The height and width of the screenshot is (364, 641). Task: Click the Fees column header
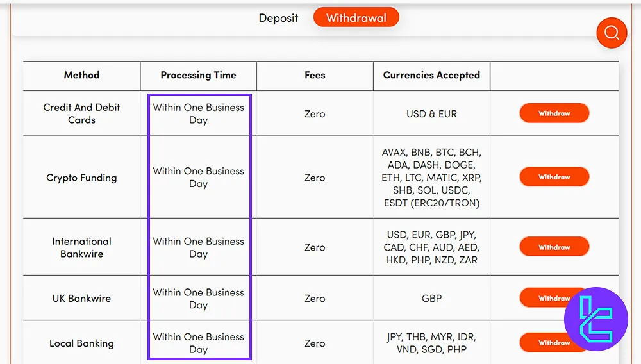315,75
